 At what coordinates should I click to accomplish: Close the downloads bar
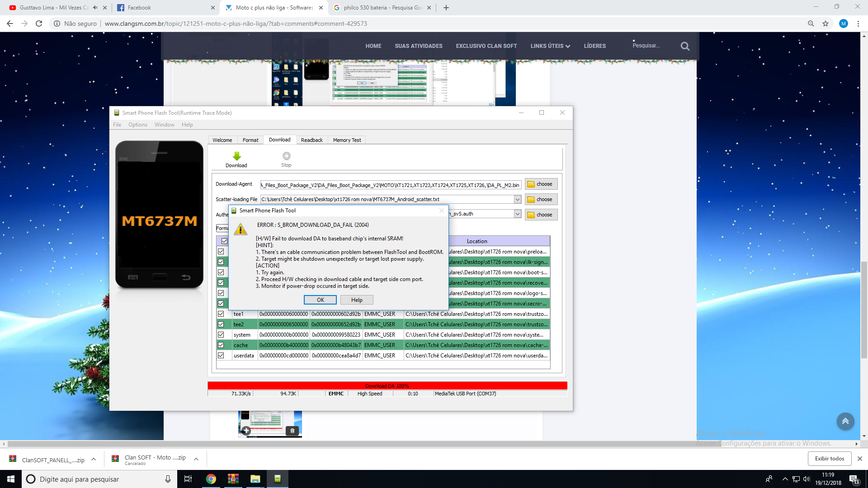860,459
